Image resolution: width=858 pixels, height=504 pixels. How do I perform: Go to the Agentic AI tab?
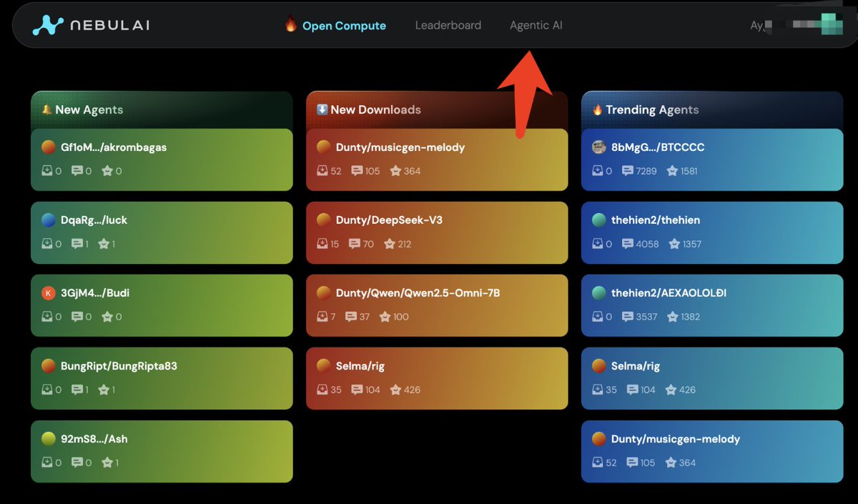tap(536, 25)
